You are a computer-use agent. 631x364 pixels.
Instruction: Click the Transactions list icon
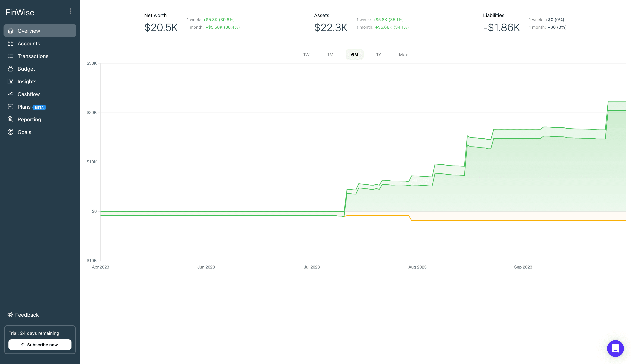pos(11,56)
